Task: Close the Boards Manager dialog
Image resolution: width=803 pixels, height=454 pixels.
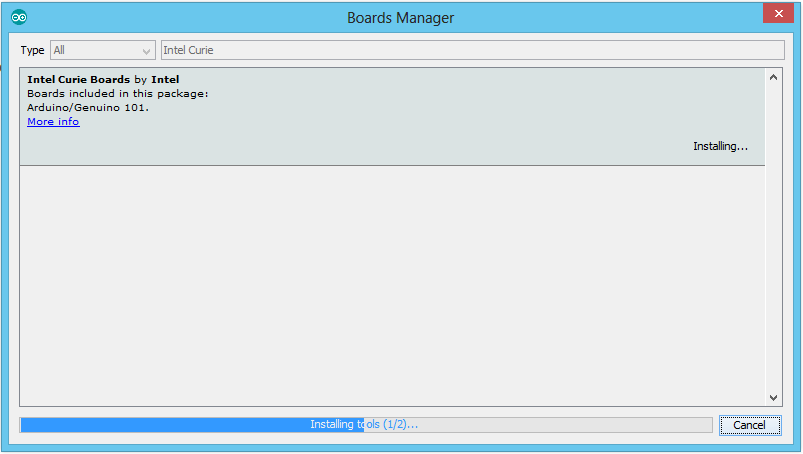Action: click(x=778, y=13)
